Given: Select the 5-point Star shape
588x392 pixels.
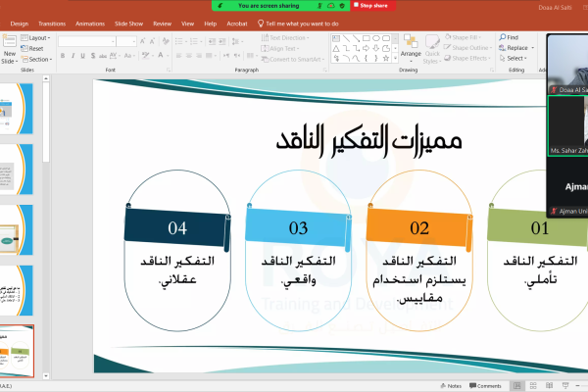Looking at the screenshot, I should point(386,58).
